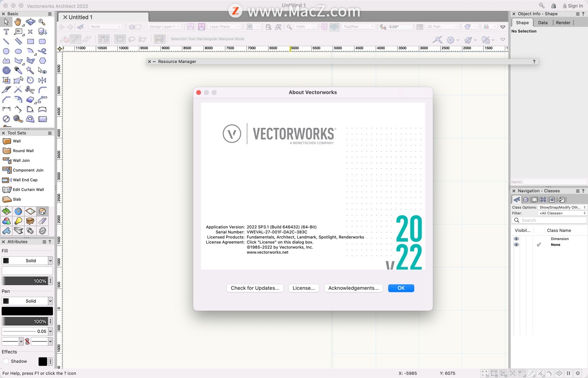Click the black Pen color swatch
This screenshot has height=378, width=588.
pos(27,311)
